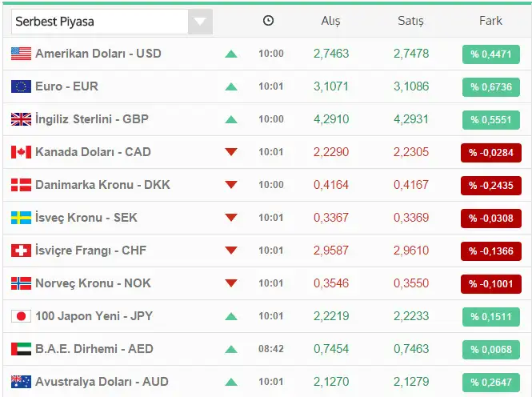The height and width of the screenshot is (397, 532).
Task: Click the European Union flag icon
Action: (x=21, y=86)
